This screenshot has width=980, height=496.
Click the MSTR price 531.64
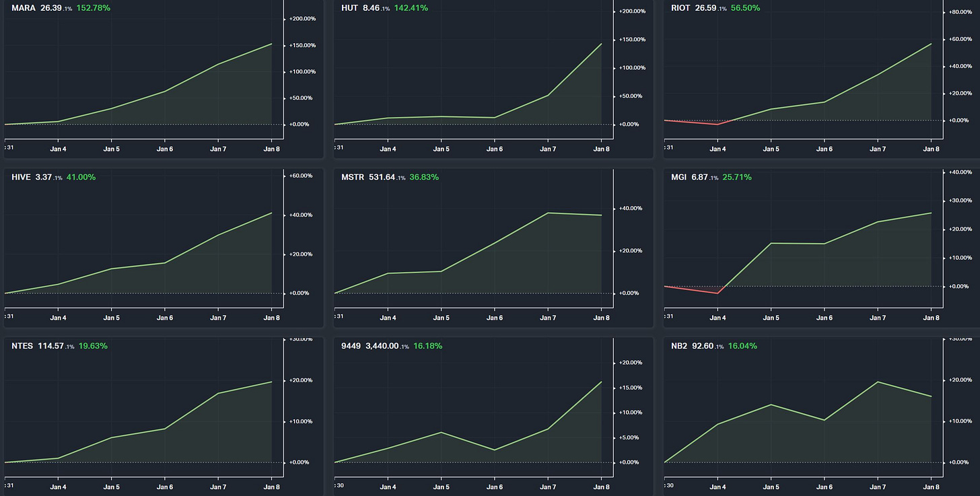pos(383,177)
